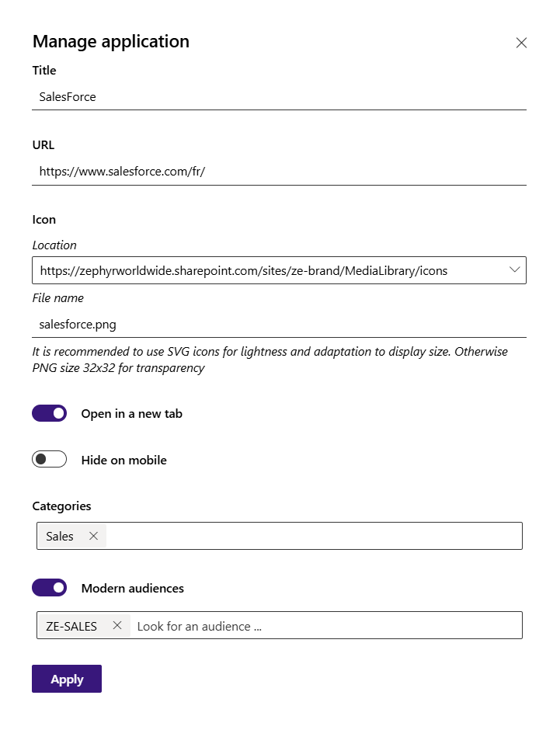Screen dimensions: 560x730
Task: Disable the Modern audiences switch
Action: pyautogui.click(x=50, y=588)
